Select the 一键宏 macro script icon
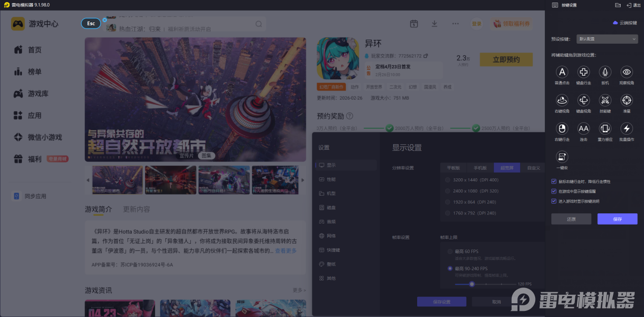Viewport: 644px width, 317px height. tap(562, 157)
